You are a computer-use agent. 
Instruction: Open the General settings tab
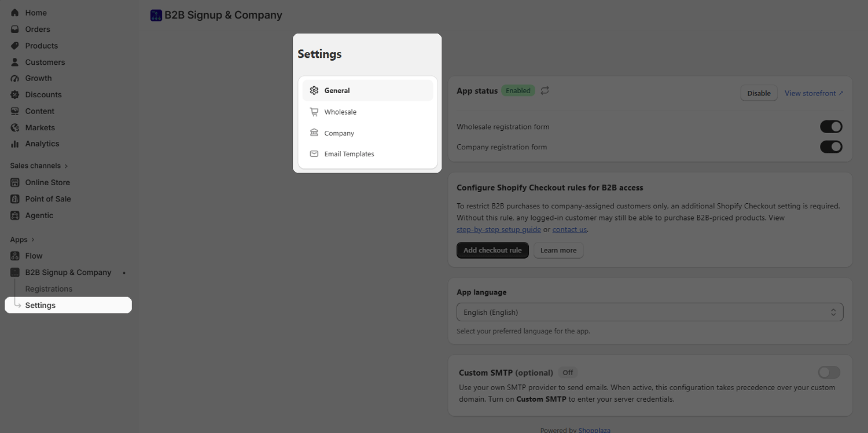click(x=367, y=90)
